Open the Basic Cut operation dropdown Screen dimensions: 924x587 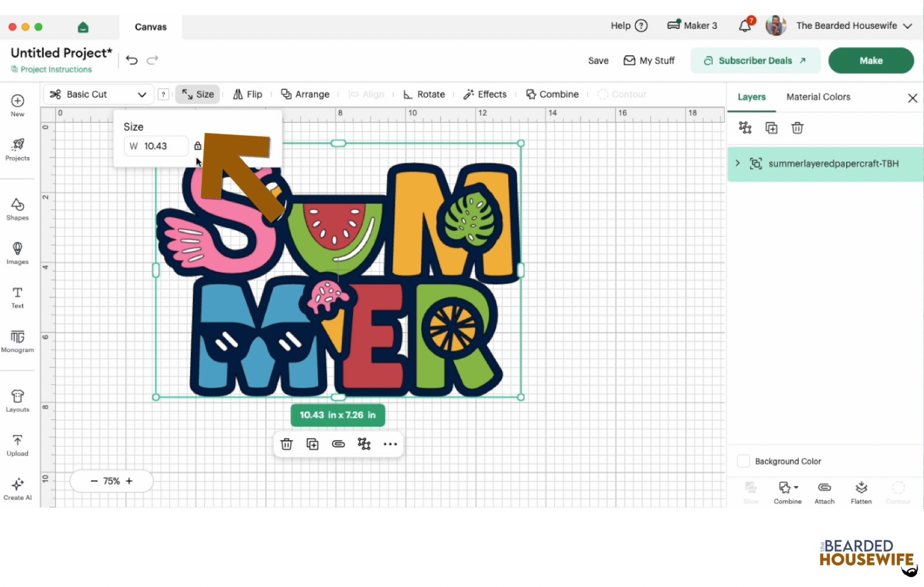point(98,94)
